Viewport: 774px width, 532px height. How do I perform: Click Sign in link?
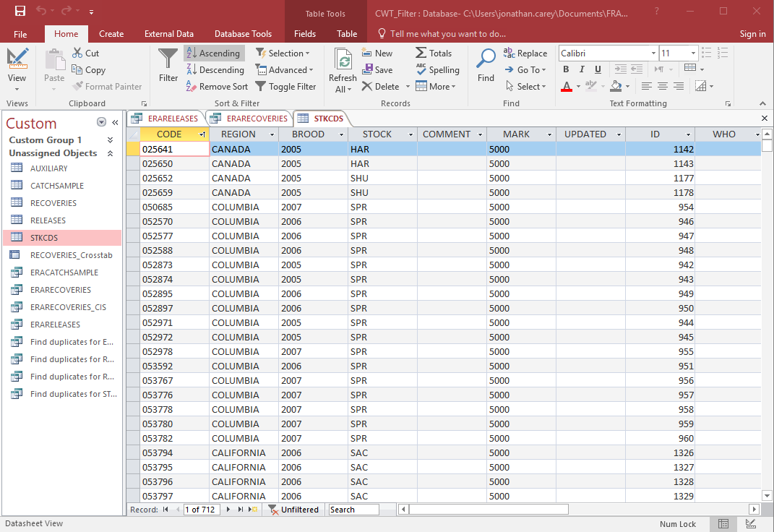click(752, 34)
